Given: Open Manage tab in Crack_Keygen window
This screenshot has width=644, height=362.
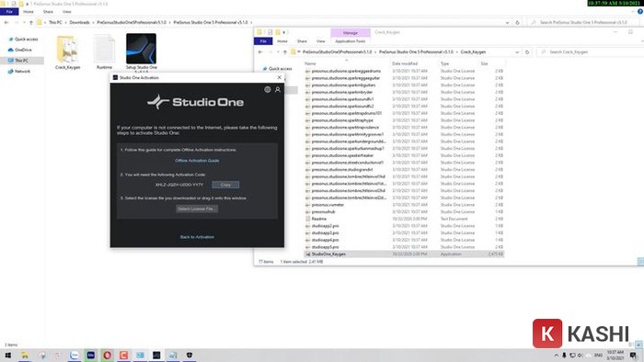Looking at the screenshot, I should 351,33.
